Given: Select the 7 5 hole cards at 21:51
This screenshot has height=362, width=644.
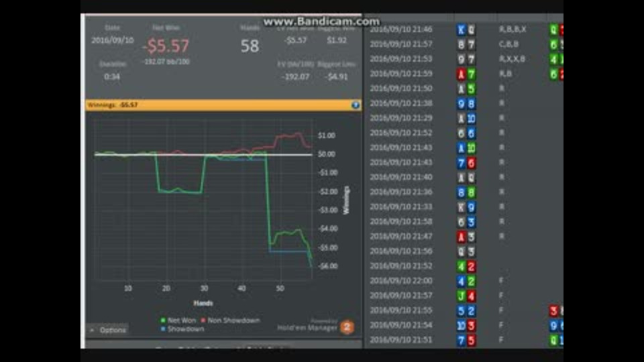Looking at the screenshot, I should pos(466,340).
